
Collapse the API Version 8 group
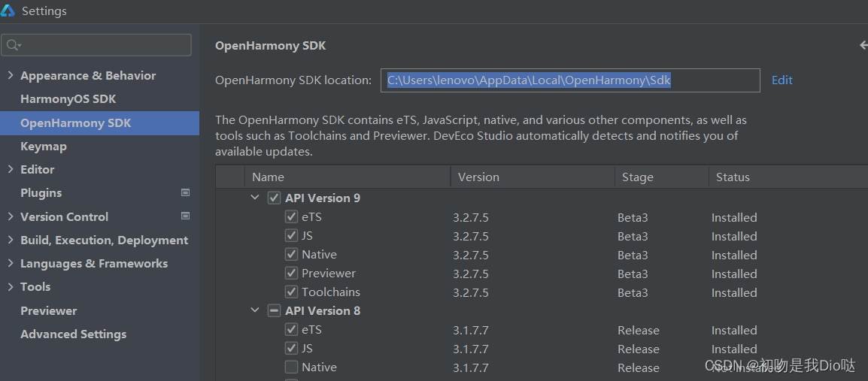pyautogui.click(x=255, y=310)
